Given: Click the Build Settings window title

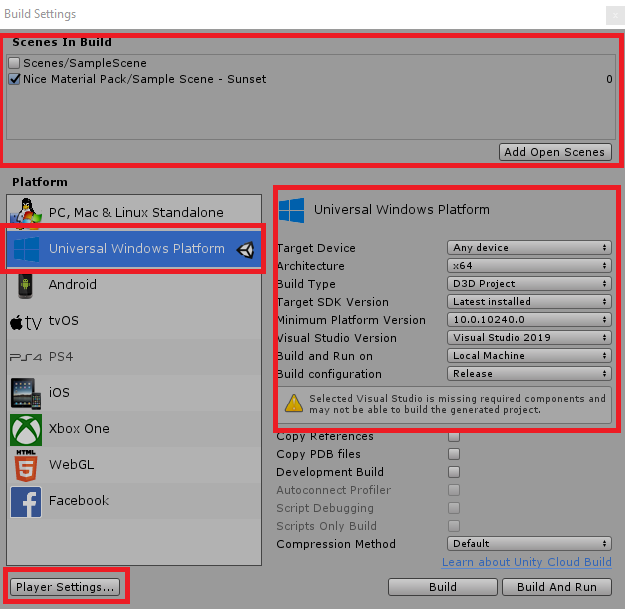Looking at the screenshot, I should pos(40,14).
